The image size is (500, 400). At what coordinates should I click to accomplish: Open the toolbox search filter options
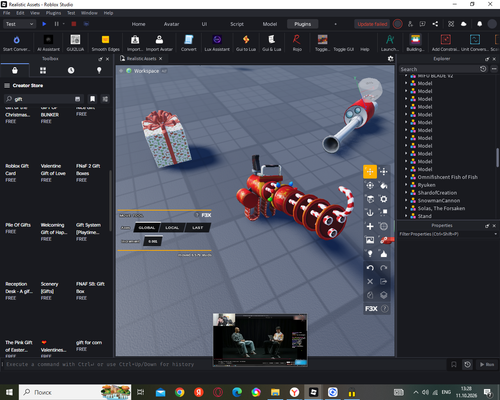pyautogui.click(x=105, y=99)
